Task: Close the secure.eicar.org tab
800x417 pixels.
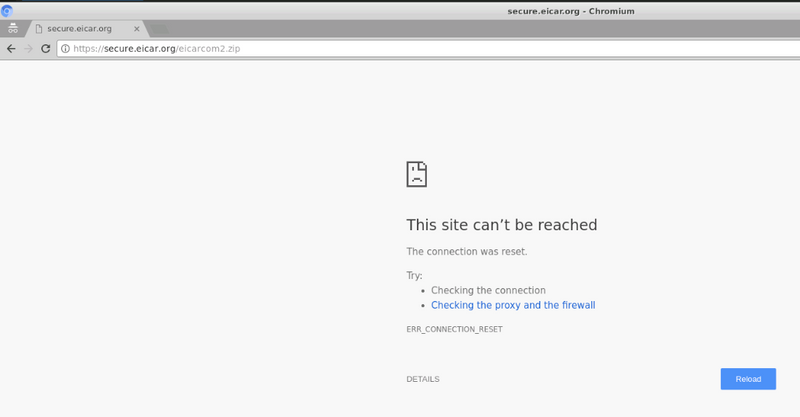Action: click(136, 29)
